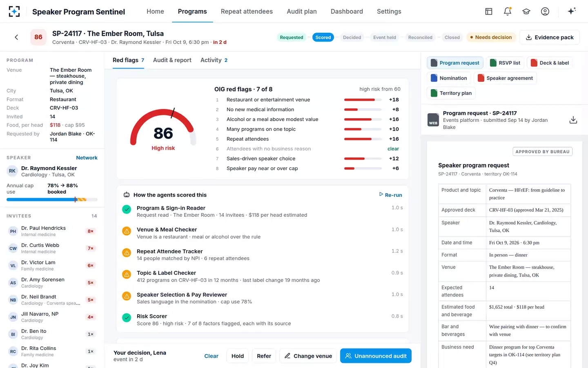
Task: Open the Audit & report tab
Action: pyautogui.click(x=172, y=60)
